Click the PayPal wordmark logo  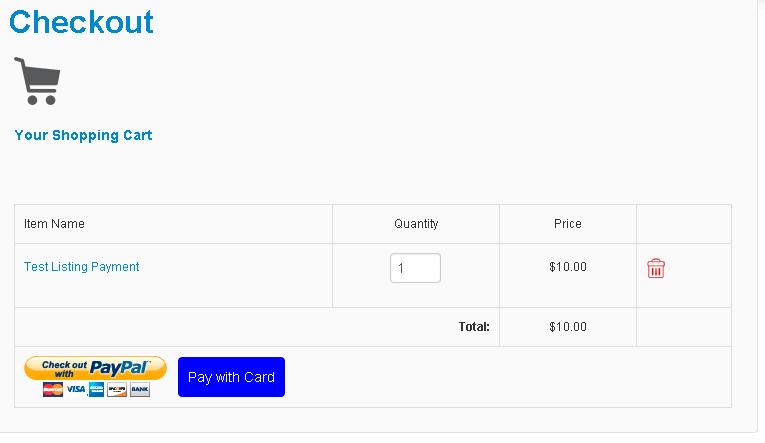[120, 367]
